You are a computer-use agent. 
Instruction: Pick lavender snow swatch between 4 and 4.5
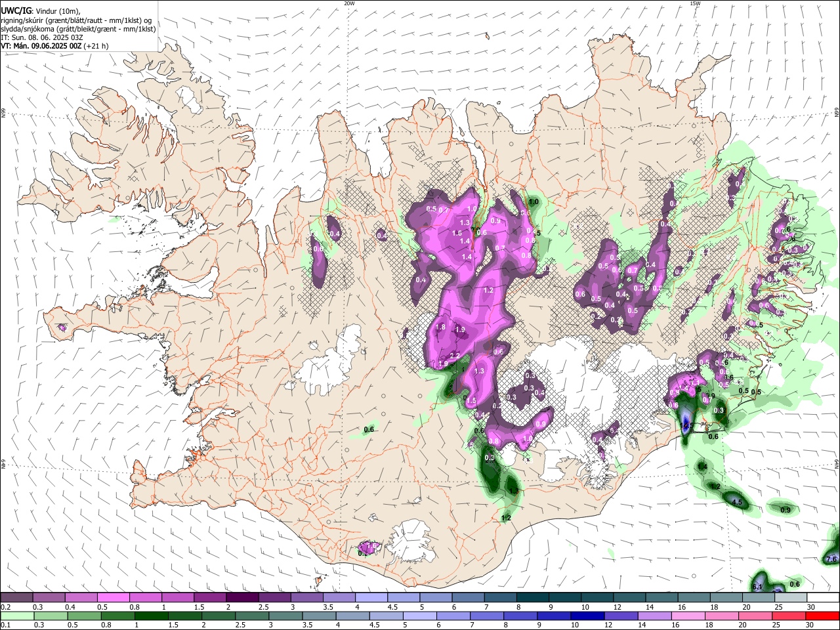(370, 597)
